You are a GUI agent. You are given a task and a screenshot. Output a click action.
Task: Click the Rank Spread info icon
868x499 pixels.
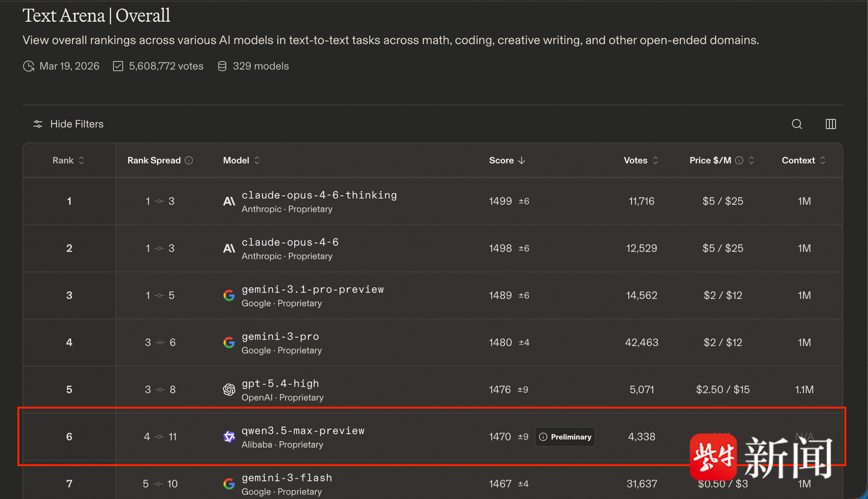coord(189,160)
